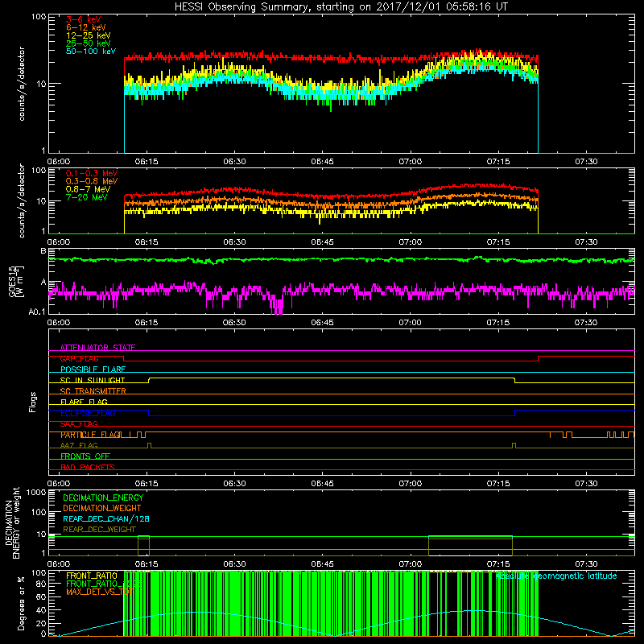Click the 07:15 tick under the decimation panel
Screen dimensions: 644x644
coord(498,564)
